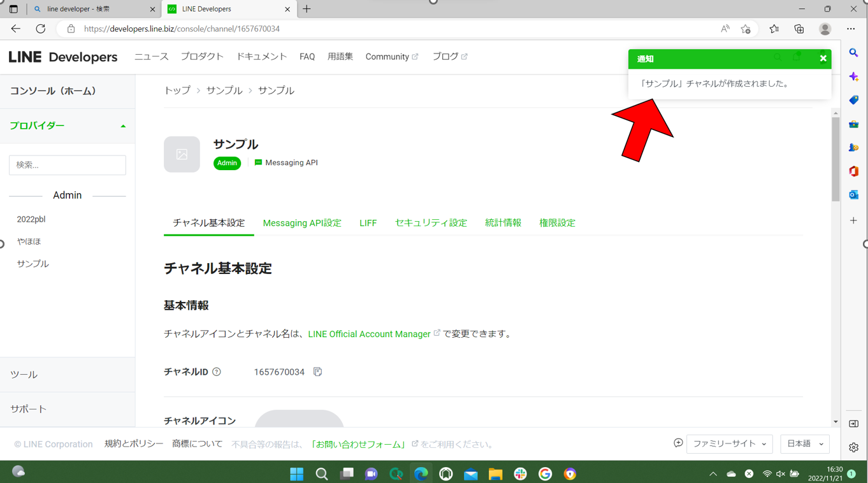Add this page to favorites

tap(746, 29)
